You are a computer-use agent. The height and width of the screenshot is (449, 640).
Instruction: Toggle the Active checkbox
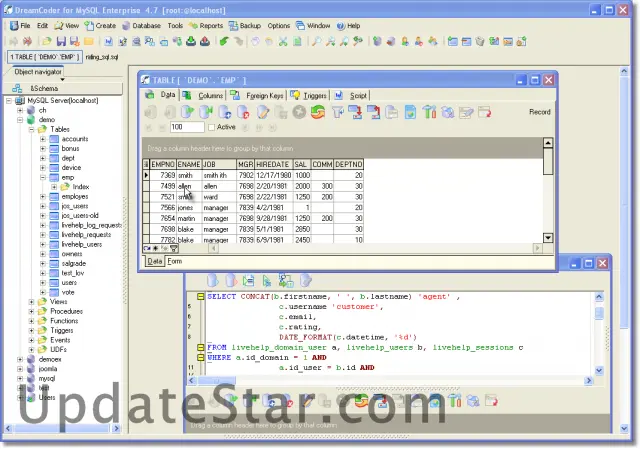[x=211, y=127]
